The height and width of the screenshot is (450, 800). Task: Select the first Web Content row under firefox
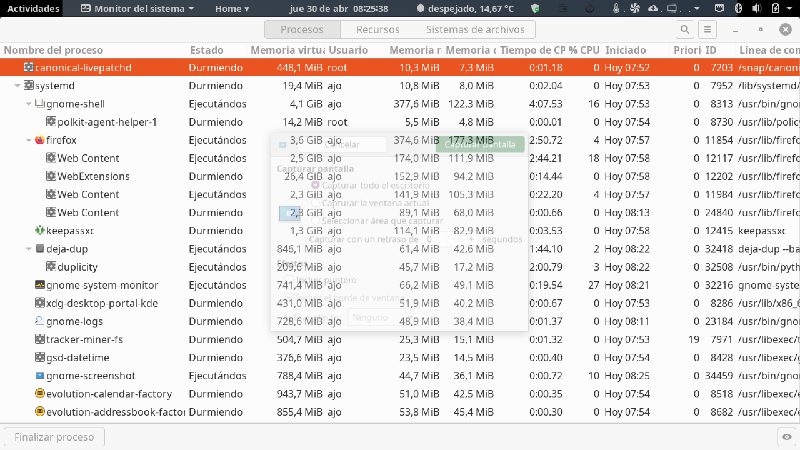click(x=400, y=158)
